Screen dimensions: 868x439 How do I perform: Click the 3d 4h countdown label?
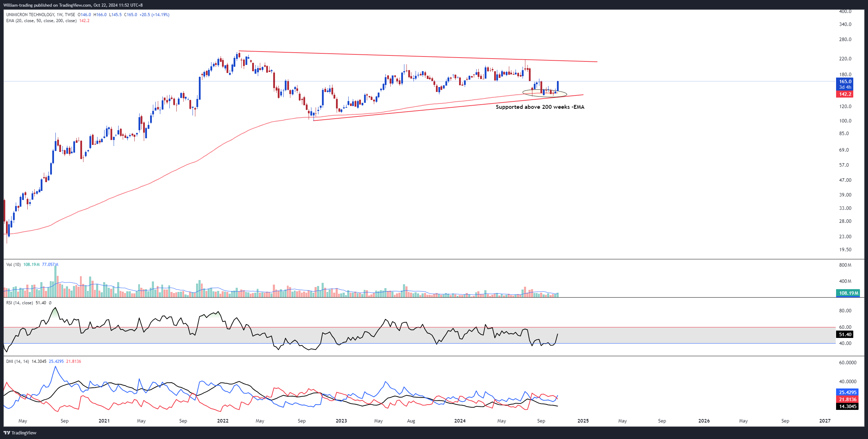[845, 87]
